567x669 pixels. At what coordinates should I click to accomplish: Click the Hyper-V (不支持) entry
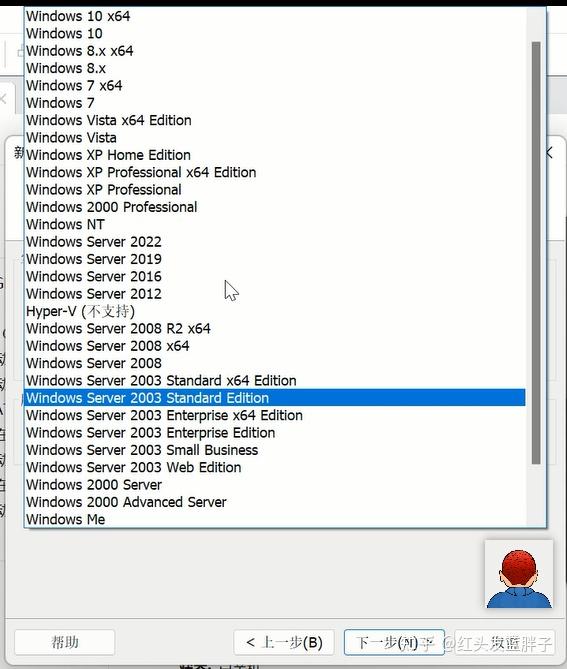coord(275,311)
